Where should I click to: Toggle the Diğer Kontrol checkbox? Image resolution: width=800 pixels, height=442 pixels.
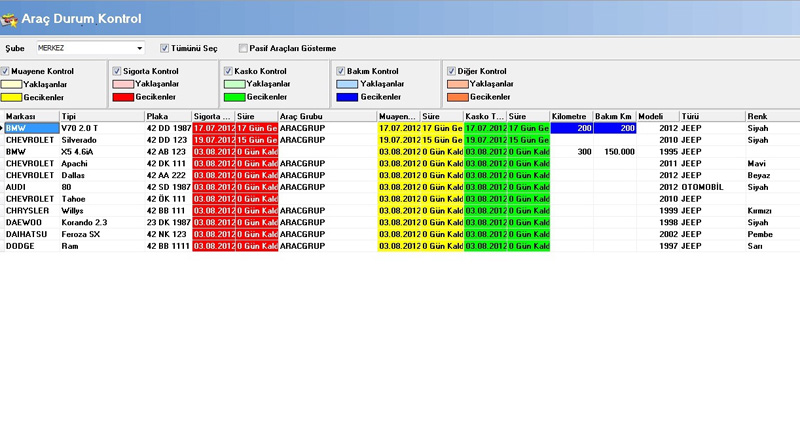451,71
